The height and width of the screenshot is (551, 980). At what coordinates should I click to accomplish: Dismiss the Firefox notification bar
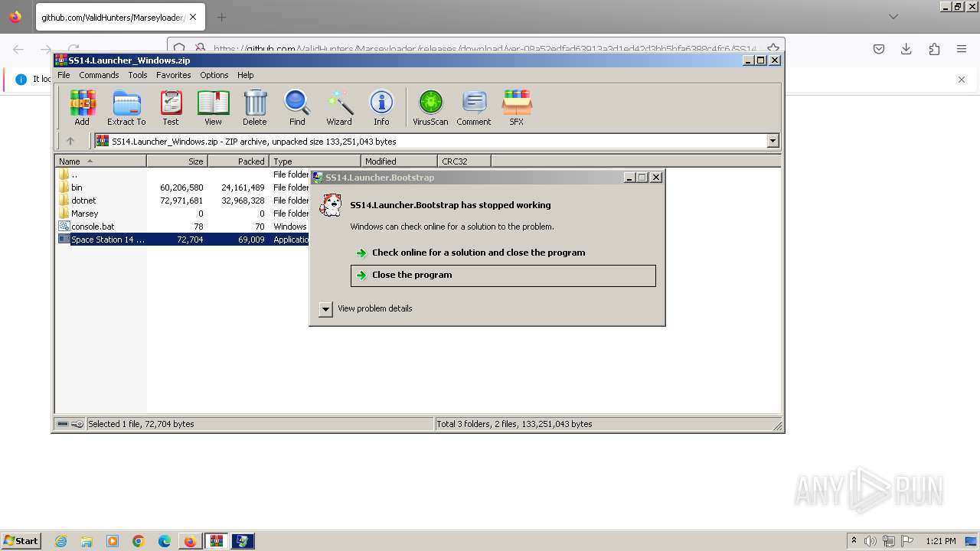(x=962, y=80)
